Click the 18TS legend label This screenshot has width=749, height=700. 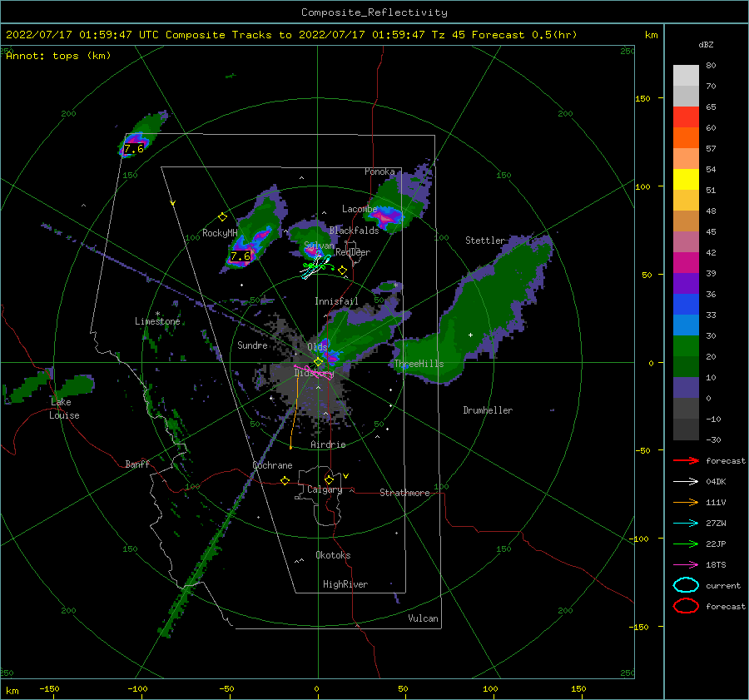(716, 565)
